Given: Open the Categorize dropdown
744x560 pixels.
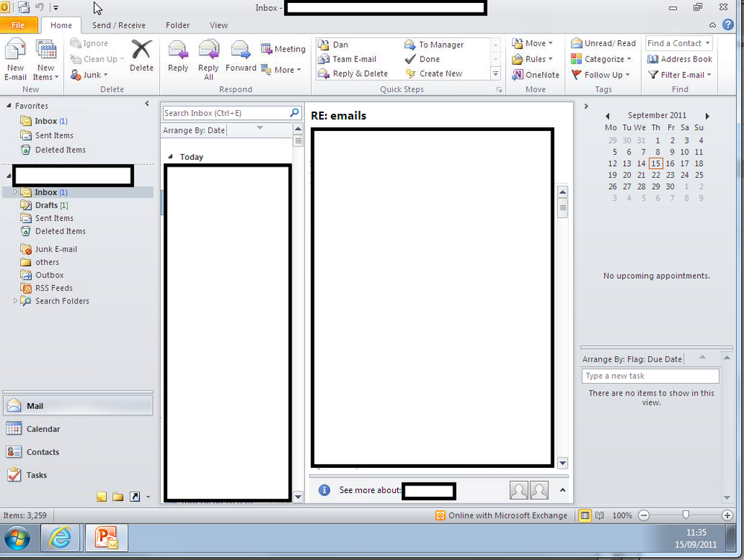Looking at the screenshot, I should [601, 59].
